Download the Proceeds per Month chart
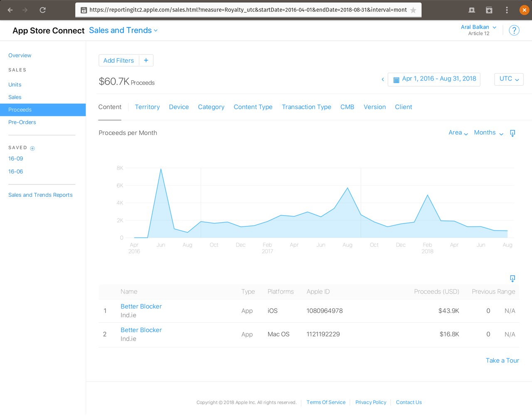 (x=512, y=133)
